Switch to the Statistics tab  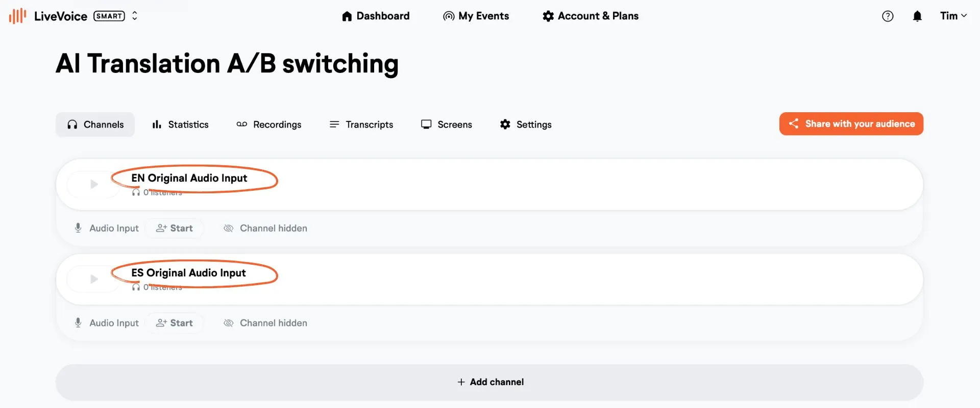[x=180, y=124]
